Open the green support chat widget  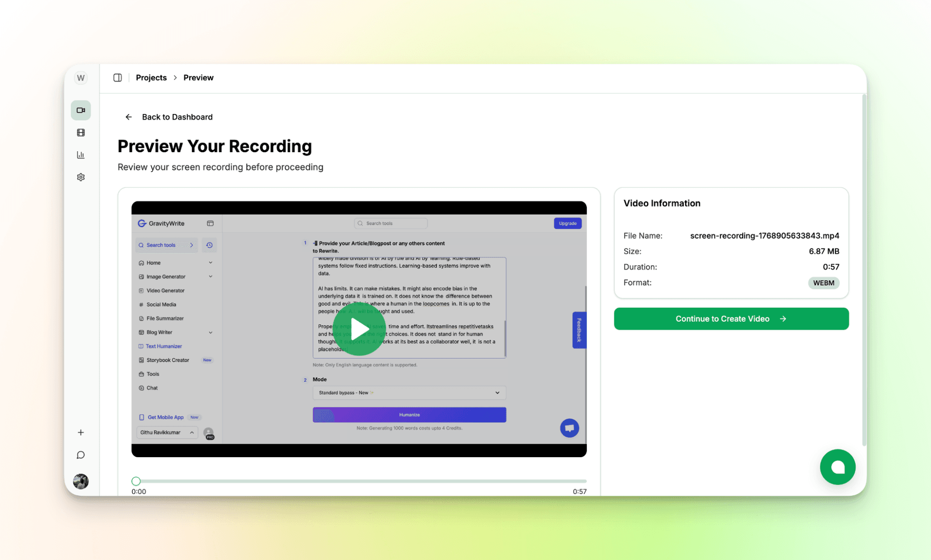(x=837, y=467)
